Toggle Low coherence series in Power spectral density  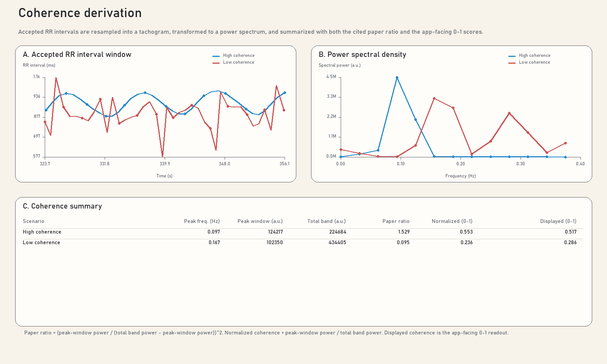pyautogui.click(x=529, y=62)
